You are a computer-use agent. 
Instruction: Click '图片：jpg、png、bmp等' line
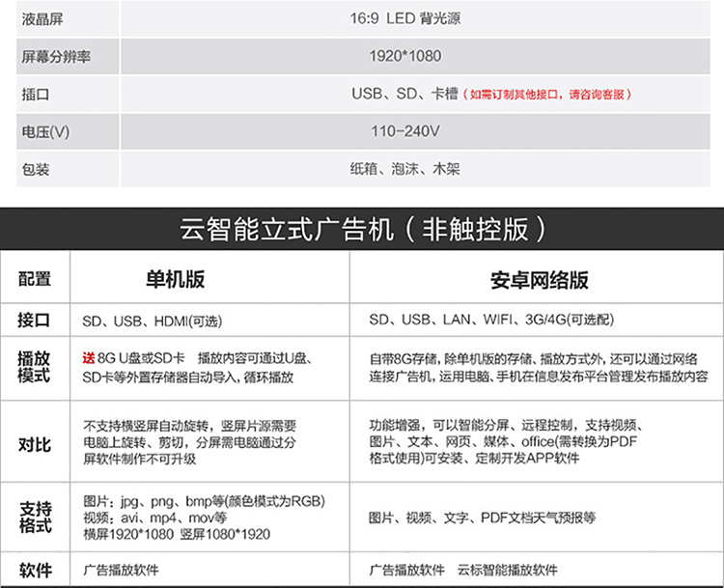(x=204, y=501)
